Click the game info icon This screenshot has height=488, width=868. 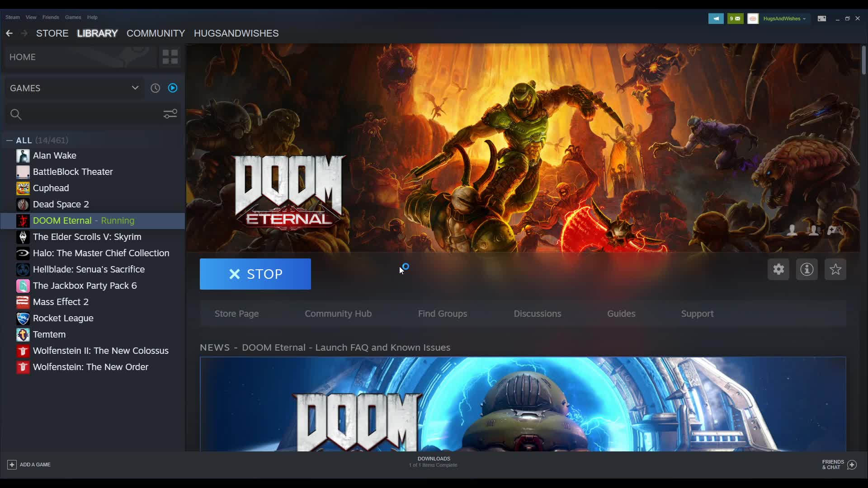tap(807, 269)
